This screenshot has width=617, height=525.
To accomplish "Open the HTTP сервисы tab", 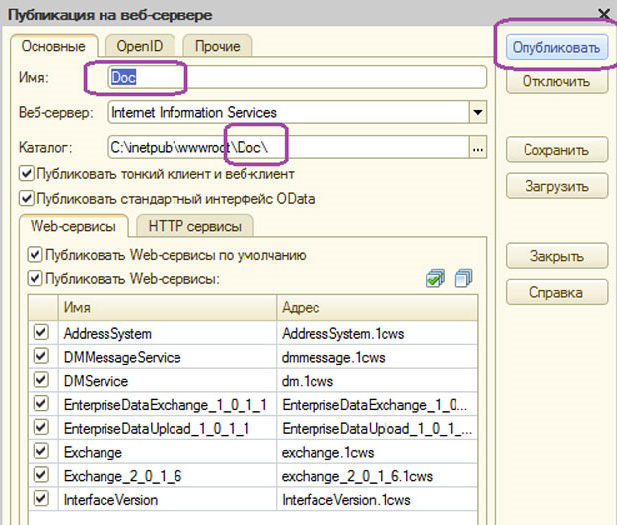I will pyautogui.click(x=195, y=226).
